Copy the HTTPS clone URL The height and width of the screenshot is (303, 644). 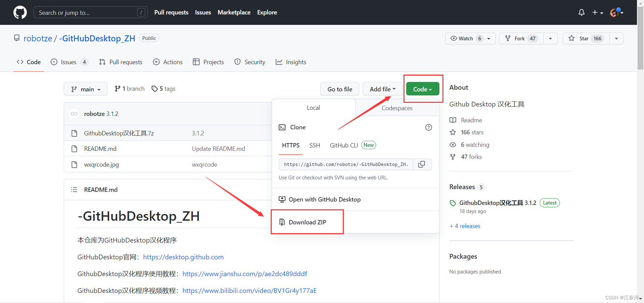click(422, 164)
